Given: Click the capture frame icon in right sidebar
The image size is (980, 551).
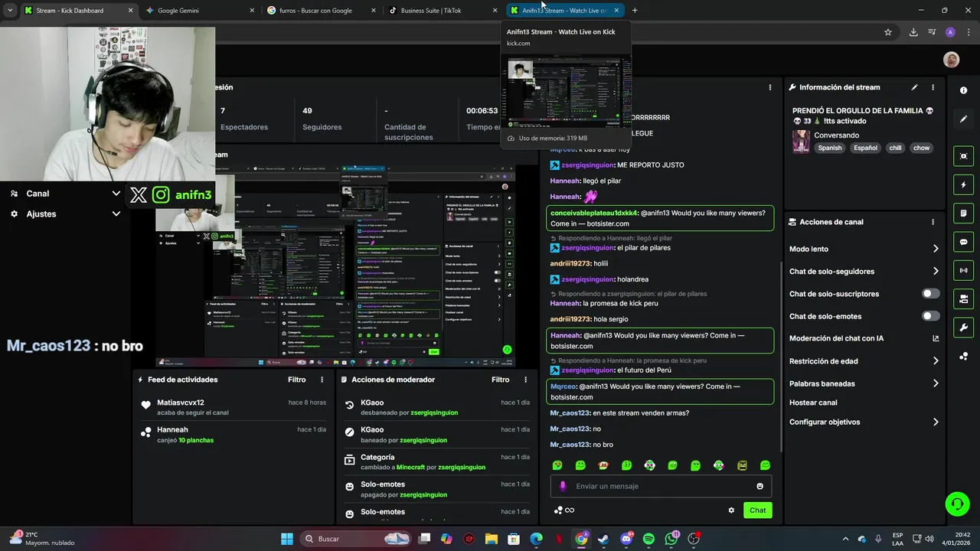Looking at the screenshot, I should (963, 156).
